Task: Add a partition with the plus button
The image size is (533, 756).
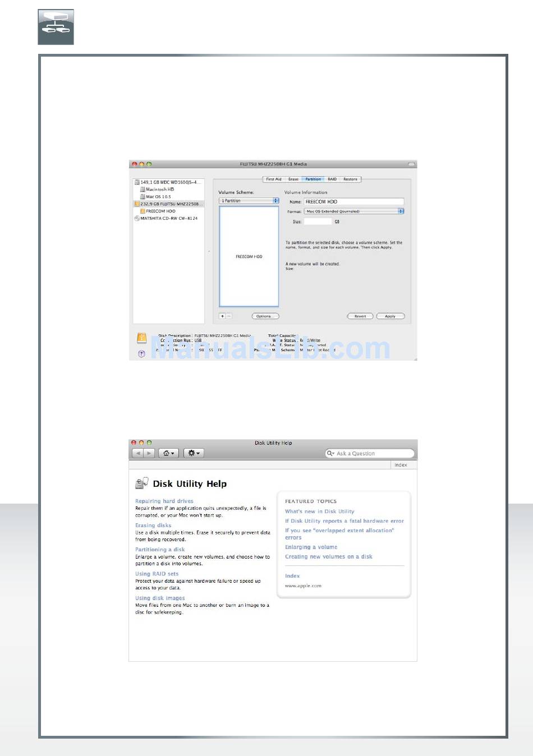Action: click(222, 316)
